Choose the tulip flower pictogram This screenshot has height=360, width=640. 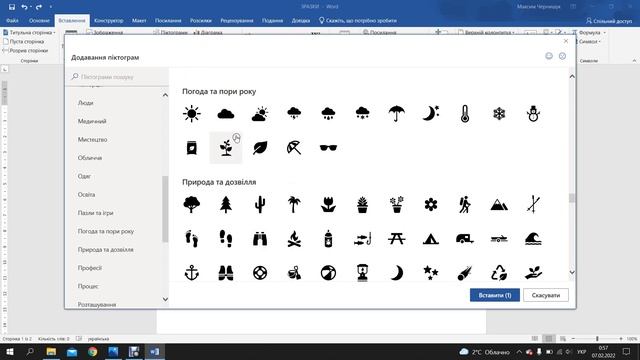point(328,204)
